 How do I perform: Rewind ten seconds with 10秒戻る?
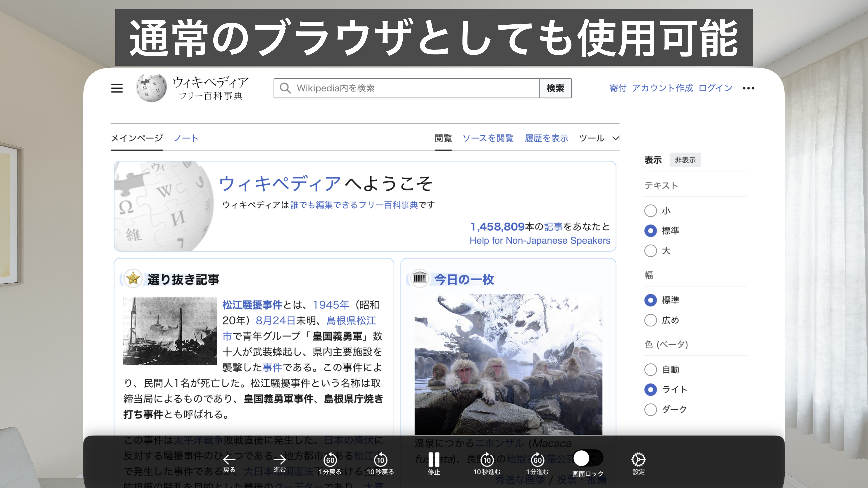380,464
